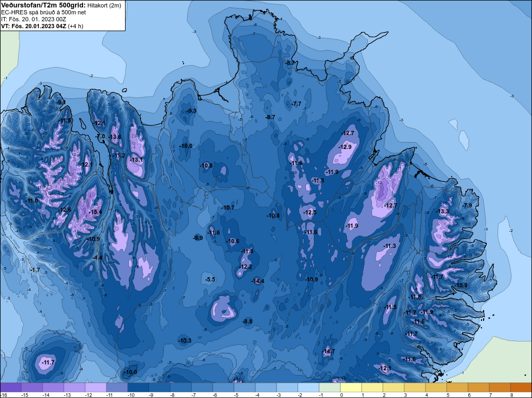Click the -12.6 temperature value
This screenshot has width=532, height=398.
click(x=65, y=210)
